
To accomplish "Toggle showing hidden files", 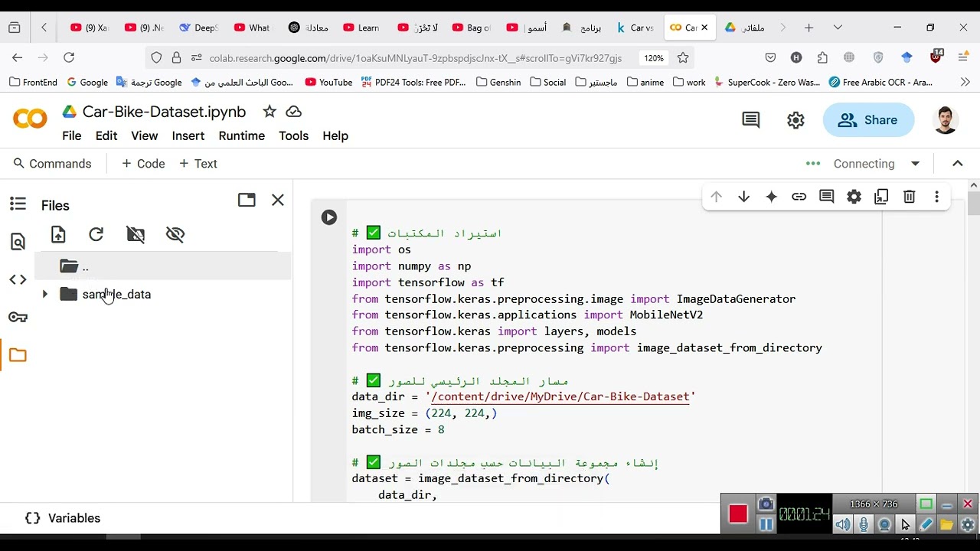I will pyautogui.click(x=175, y=234).
